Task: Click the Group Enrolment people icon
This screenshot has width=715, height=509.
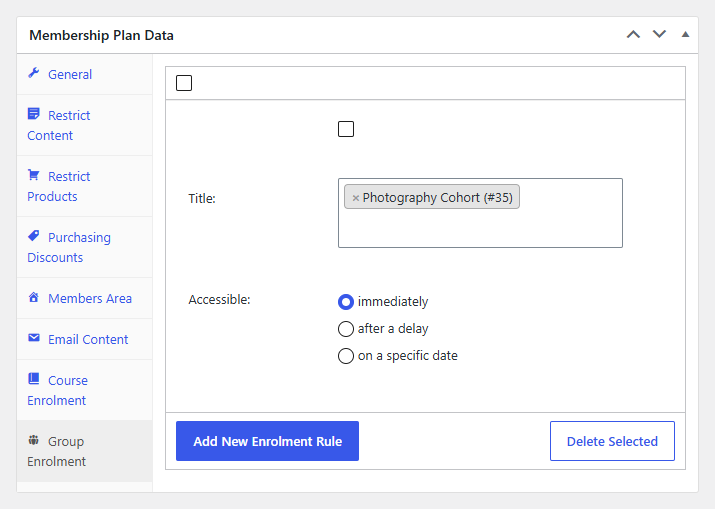Action: point(34,440)
